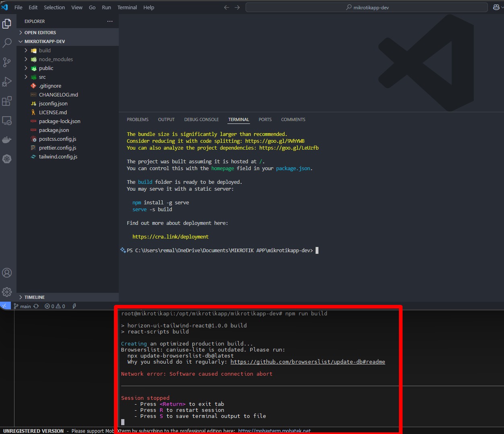Open the postcss.config.js file
The image size is (504, 434).
(68, 139)
